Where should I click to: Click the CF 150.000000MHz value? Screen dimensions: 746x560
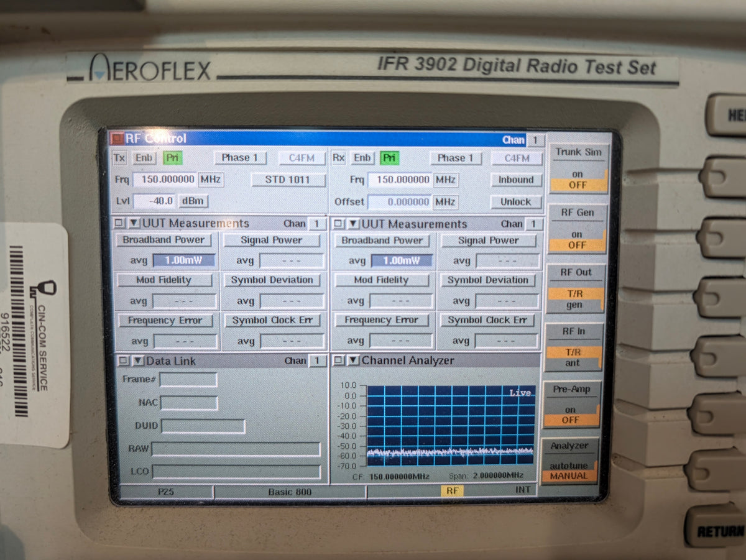pos(399,477)
